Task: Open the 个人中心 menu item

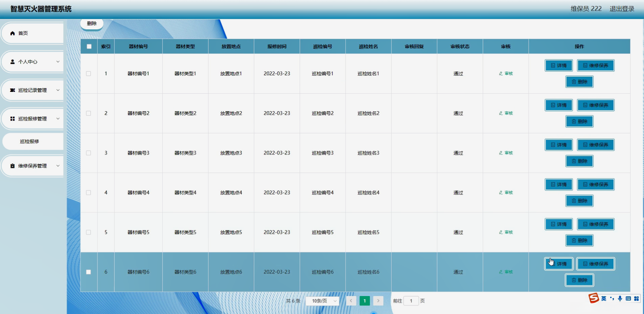Action: 33,62
